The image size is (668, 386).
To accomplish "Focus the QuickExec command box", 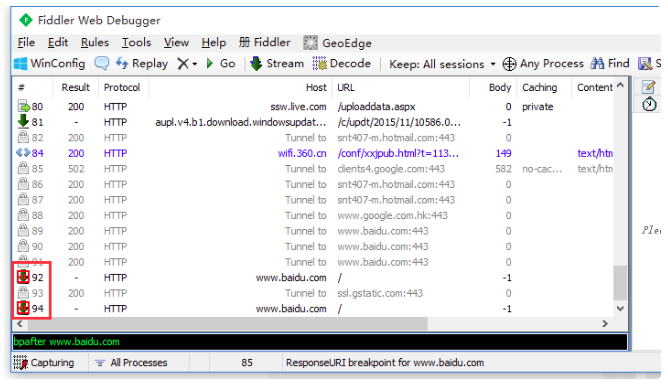I will click(x=320, y=342).
